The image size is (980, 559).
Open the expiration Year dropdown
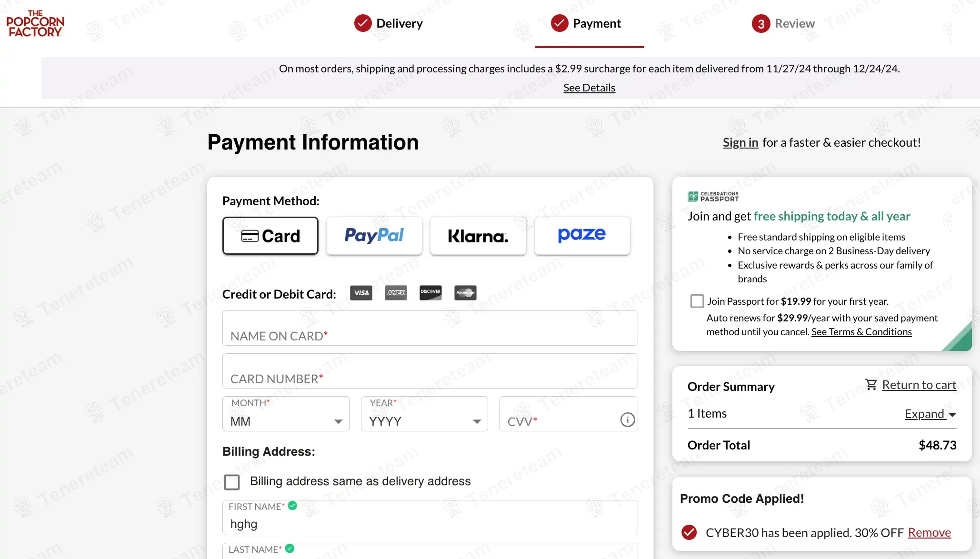424,414
